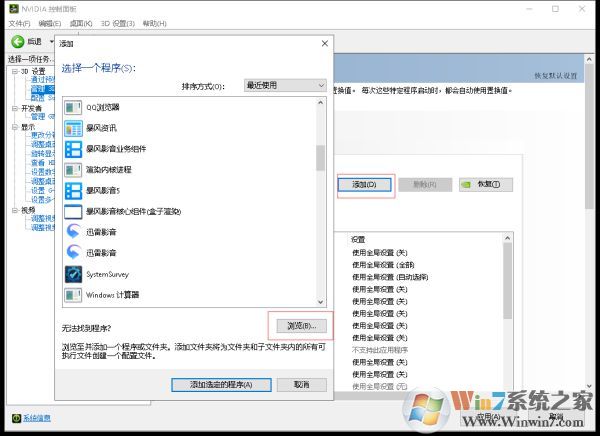Select the 不支持此应用程序 row
The image size is (600, 436).
pos(380,350)
